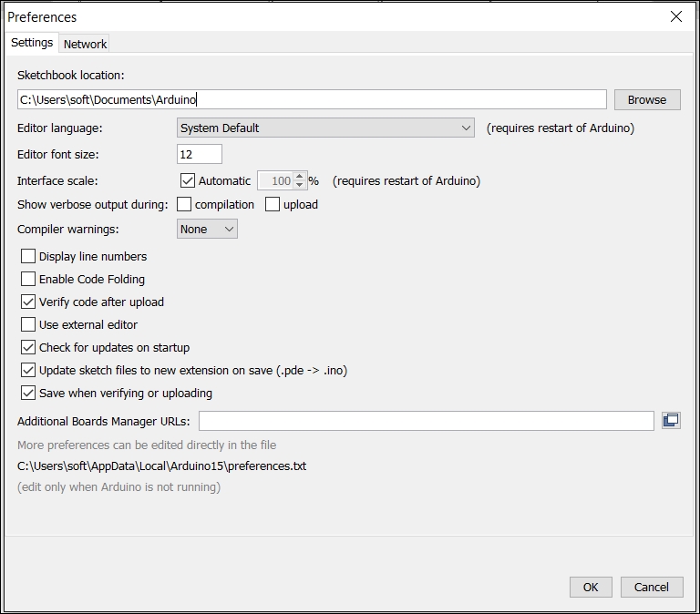The width and height of the screenshot is (700, 614).
Task: Open the Editor language dropdown
Action: 325,128
